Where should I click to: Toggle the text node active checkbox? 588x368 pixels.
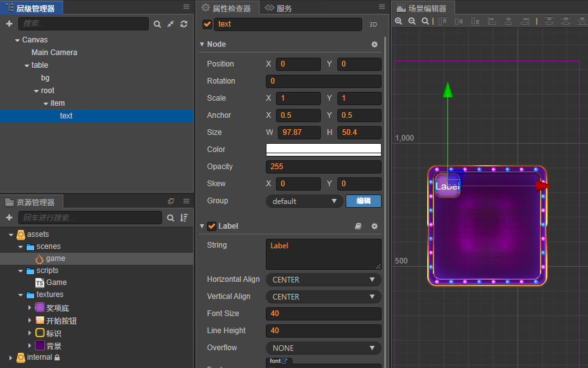tap(208, 24)
